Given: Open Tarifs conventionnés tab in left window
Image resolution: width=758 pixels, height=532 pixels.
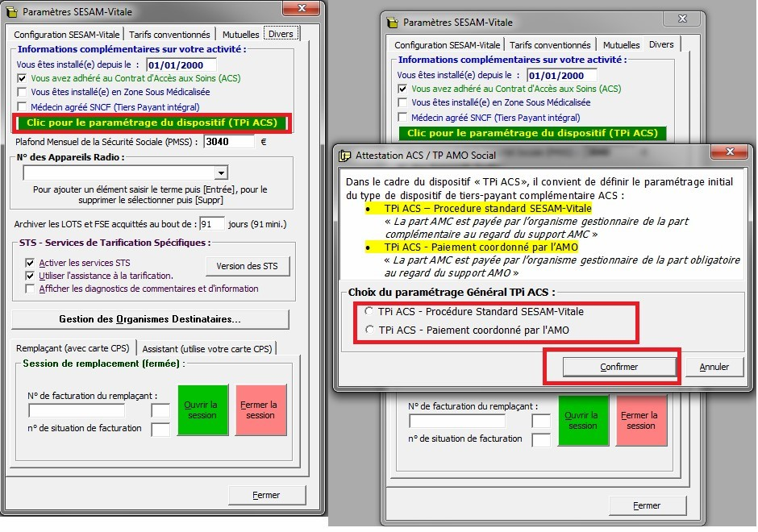Looking at the screenshot, I should click(169, 35).
